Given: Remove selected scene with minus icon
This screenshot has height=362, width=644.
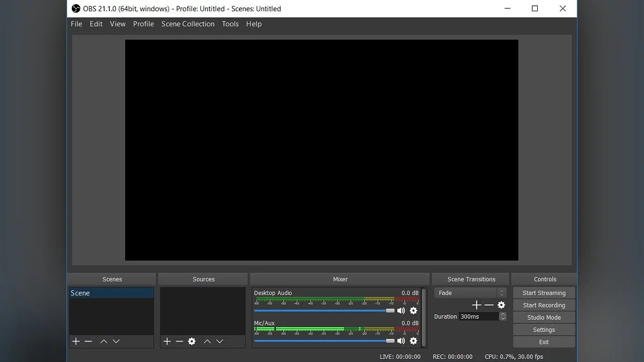Looking at the screenshot, I should click(88, 341).
